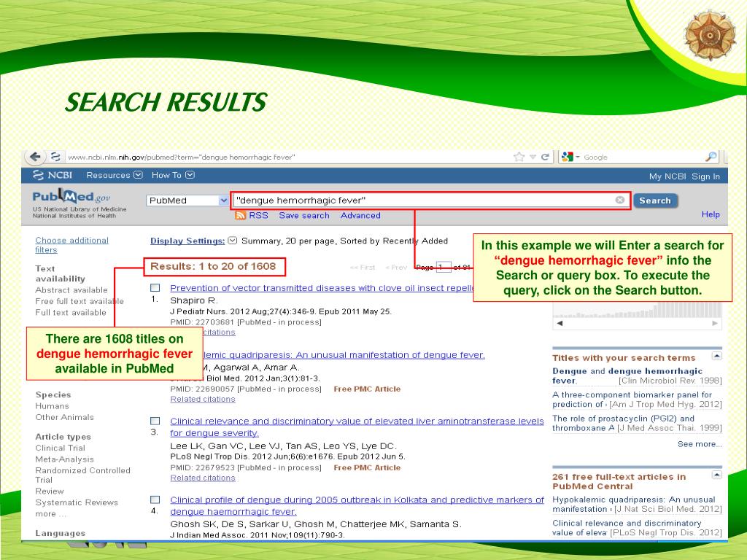Image resolution: width=747 pixels, height=560 pixels.
Task: Open Free PMC Article for PMID 22690057
Action: click(367, 389)
